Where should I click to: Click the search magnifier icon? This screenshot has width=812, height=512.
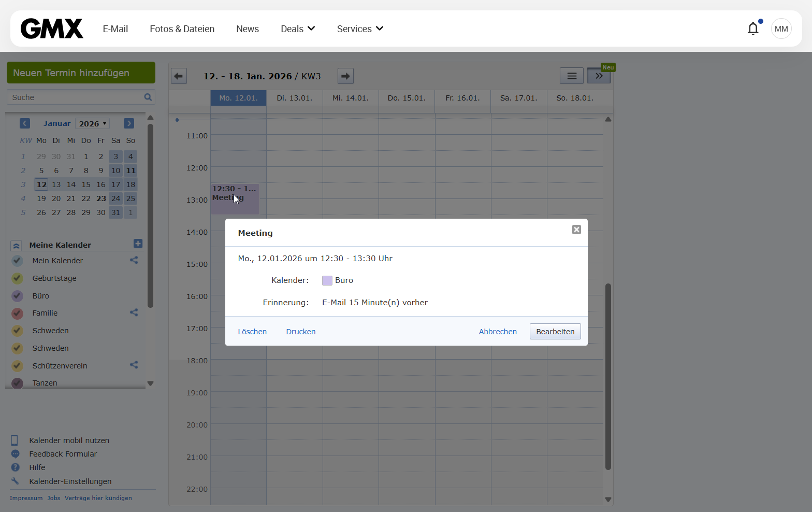148,97
